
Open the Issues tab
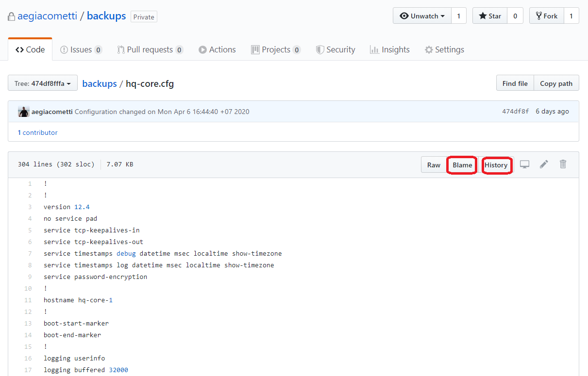[x=81, y=49]
